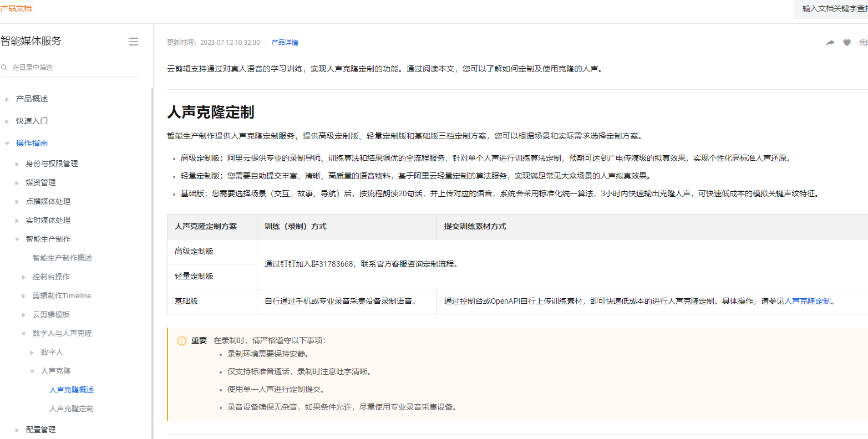
Task: Open the 人声克隆定制 link in table
Action: (808, 302)
